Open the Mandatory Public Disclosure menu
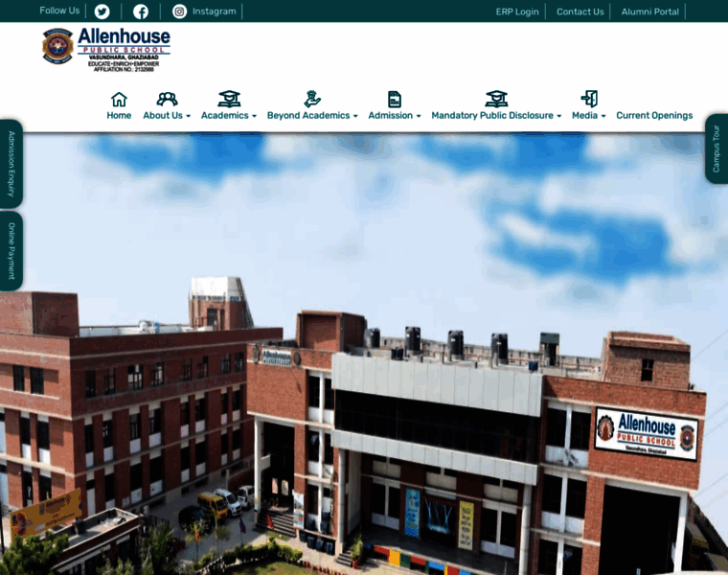 coord(492,115)
